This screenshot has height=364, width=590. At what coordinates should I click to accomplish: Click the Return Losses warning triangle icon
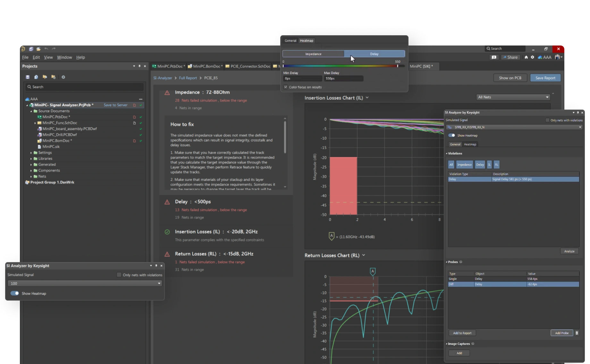[x=167, y=254]
